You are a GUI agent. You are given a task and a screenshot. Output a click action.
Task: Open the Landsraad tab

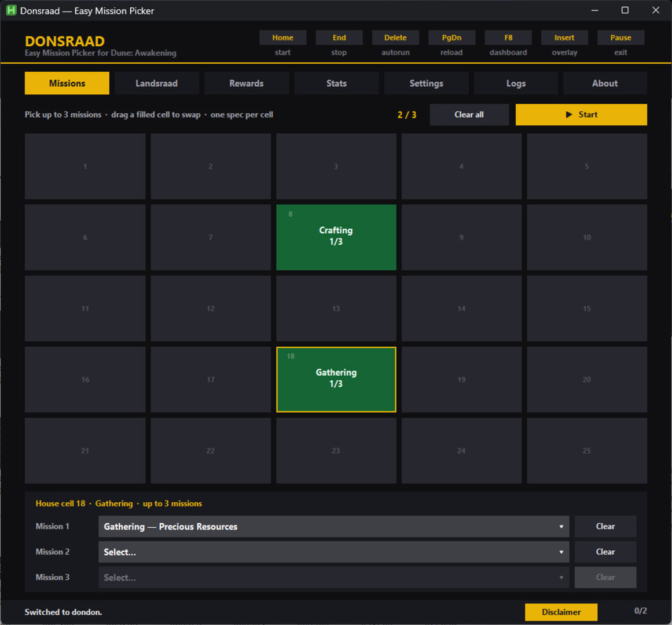coord(156,83)
